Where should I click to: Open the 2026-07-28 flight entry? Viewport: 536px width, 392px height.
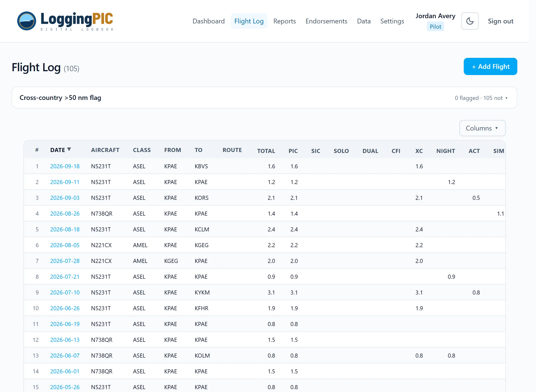[x=65, y=261]
